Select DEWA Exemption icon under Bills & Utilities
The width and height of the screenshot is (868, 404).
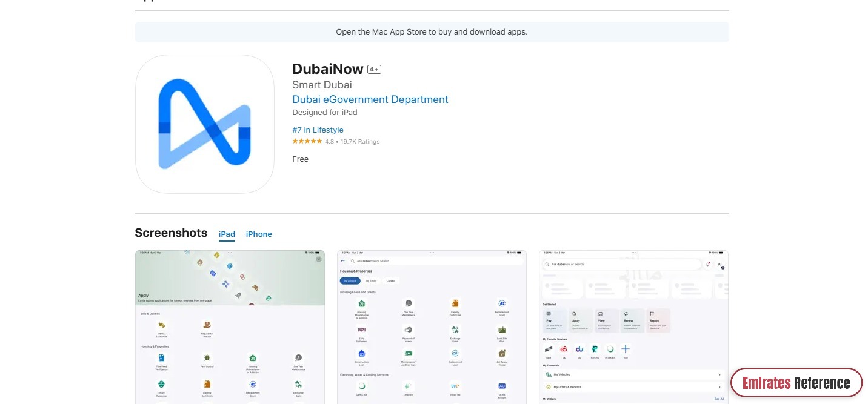(x=161, y=325)
